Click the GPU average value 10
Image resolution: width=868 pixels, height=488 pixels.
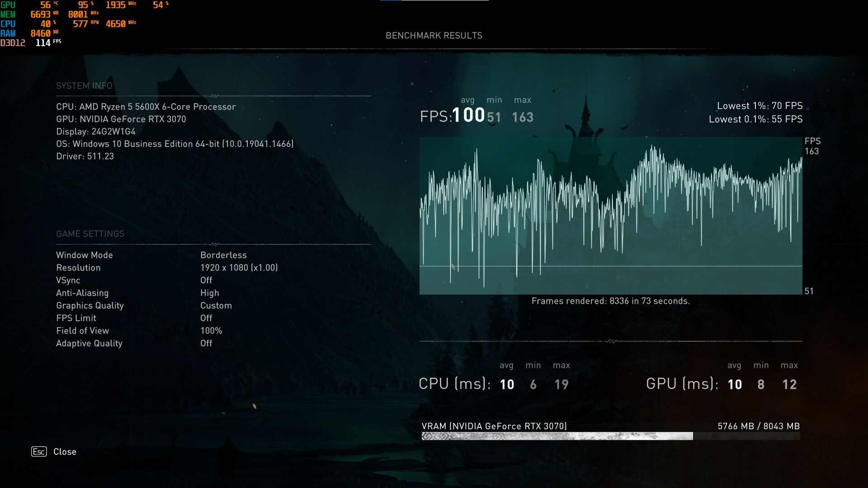tap(735, 385)
